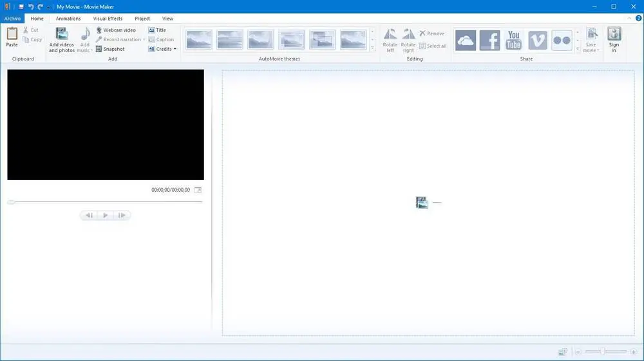Select fifth AutoMovie theme thumbnail
Viewport: 644px width, 361px height.
[x=322, y=40]
